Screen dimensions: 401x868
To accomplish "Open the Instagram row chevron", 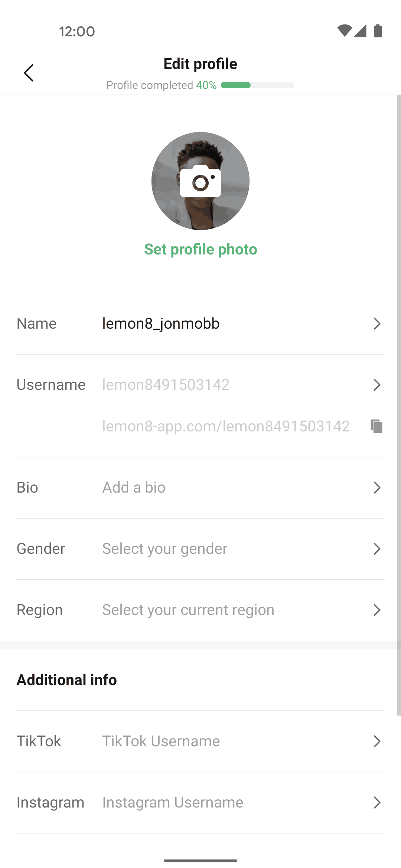I will [377, 803].
